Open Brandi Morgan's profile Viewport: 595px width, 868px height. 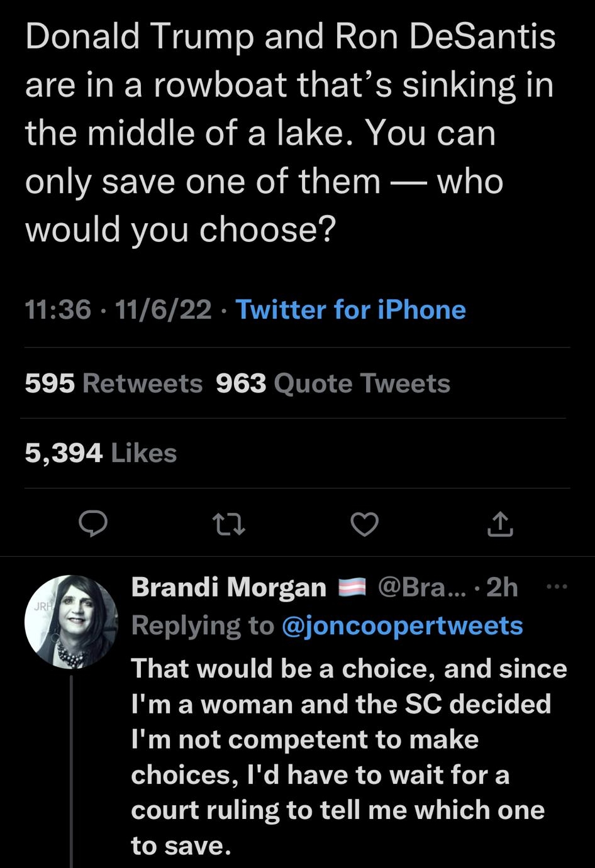229,586
